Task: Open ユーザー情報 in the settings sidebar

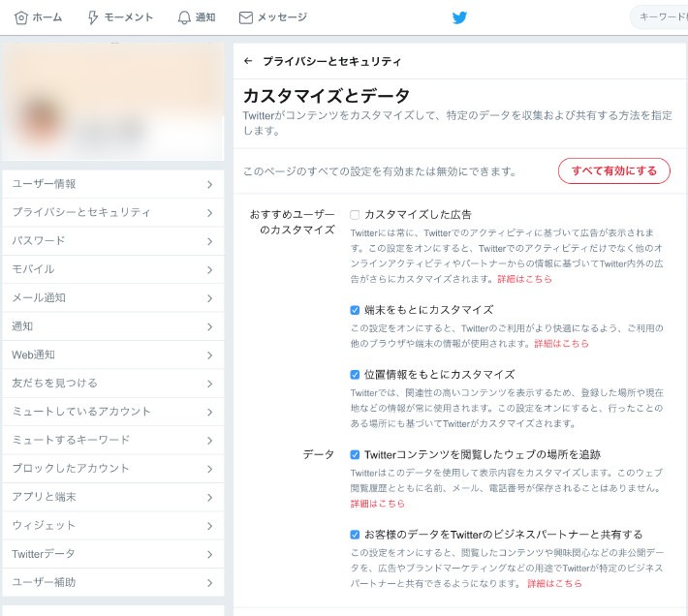Action: (113, 184)
